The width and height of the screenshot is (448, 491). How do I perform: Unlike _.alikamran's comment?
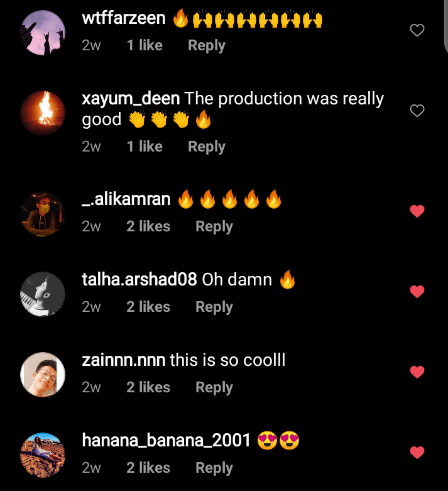(x=417, y=211)
